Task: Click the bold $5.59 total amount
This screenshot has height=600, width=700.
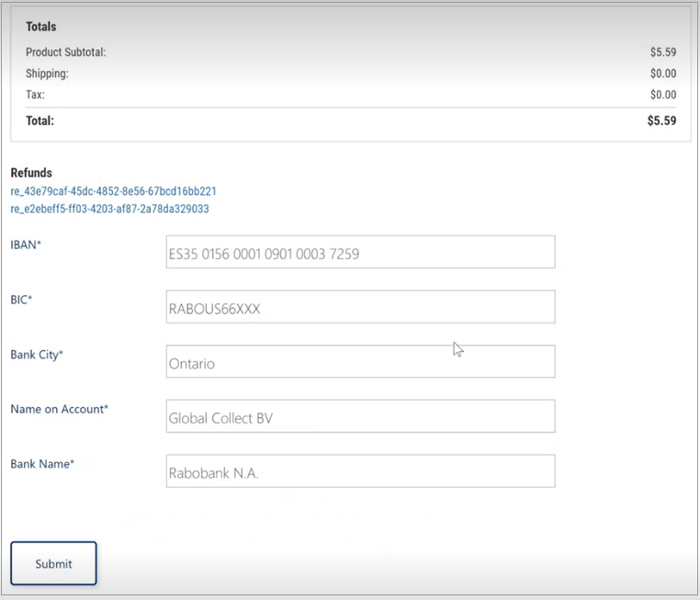Action: [661, 120]
